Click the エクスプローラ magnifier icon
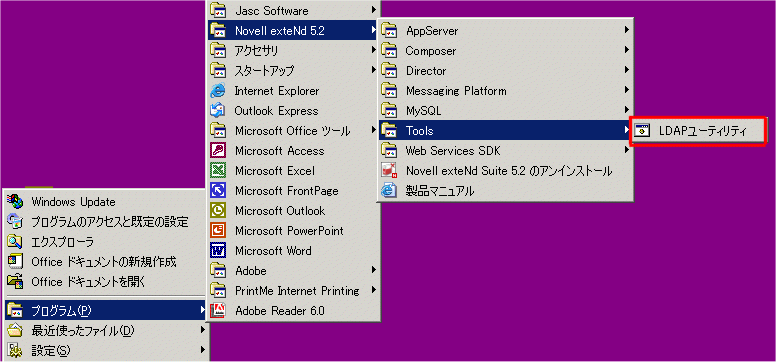The width and height of the screenshot is (776, 362). click(15, 241)
